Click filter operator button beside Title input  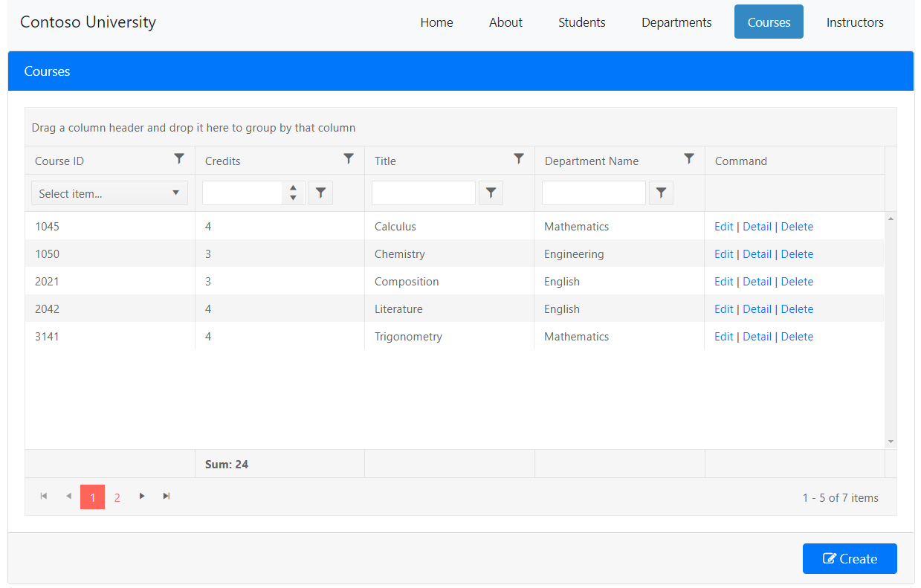pos(491,193)
